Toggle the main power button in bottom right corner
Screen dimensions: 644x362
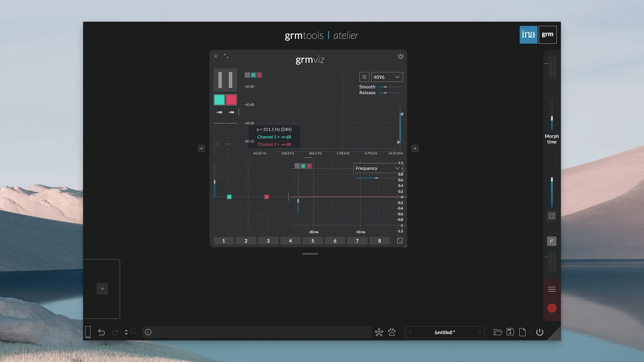[x=540, y=332]
